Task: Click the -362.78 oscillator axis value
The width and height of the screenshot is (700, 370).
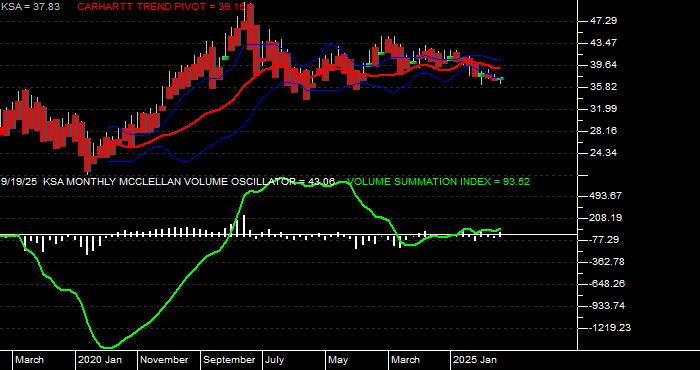Action: point(606,262)
